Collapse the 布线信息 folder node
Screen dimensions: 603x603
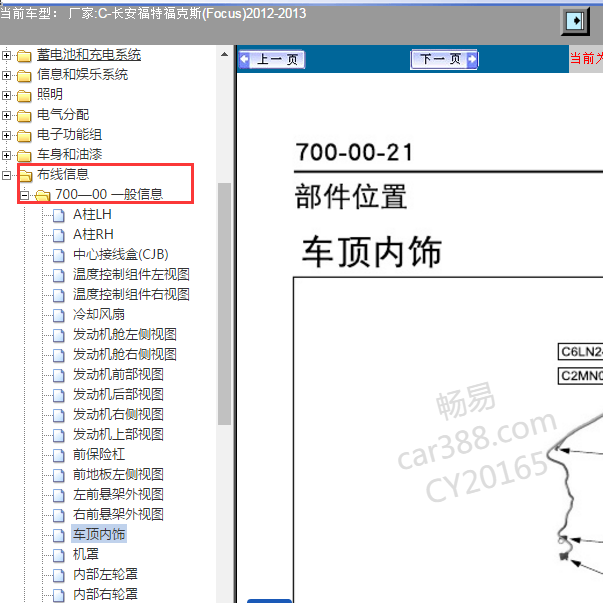pos(6,175)
